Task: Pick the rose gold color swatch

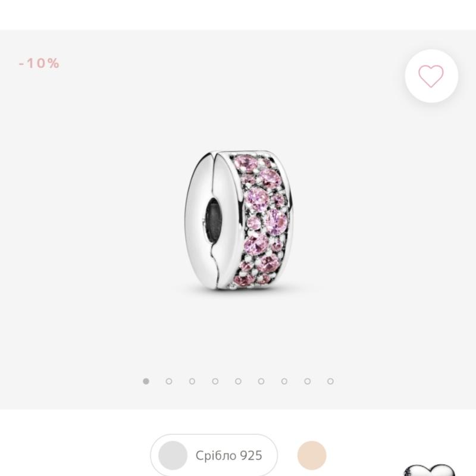Action: pos(312,455)
